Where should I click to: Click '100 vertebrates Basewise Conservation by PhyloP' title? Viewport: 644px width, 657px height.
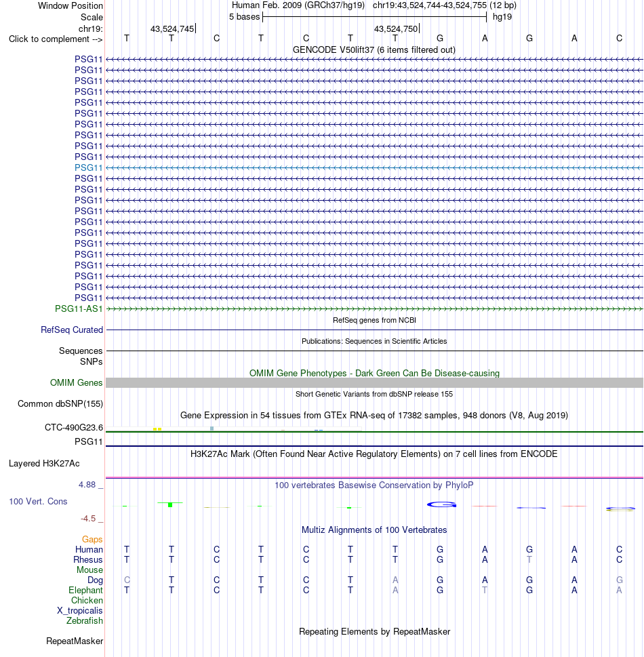(x=374, y=485)
